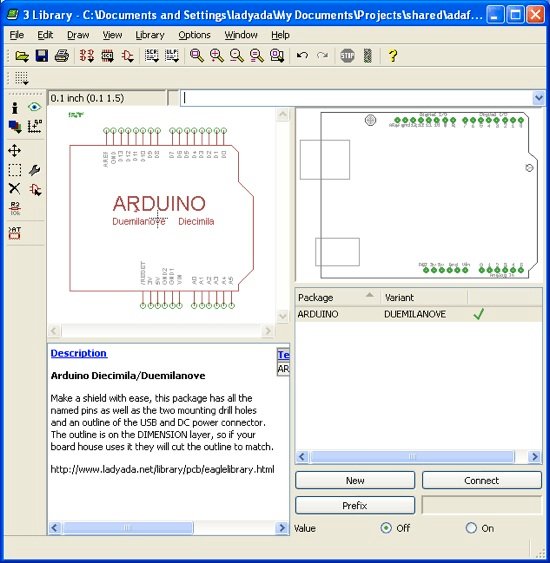Select the Value On radio button
The image size is (550, 563).
(471, 528)
